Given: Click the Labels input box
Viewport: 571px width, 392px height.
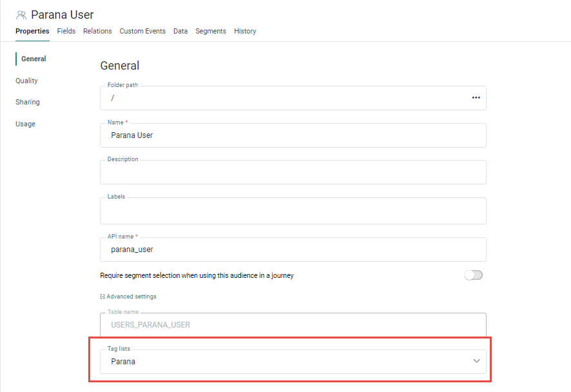Looking at the screenshot, I should tap(293, 211).
